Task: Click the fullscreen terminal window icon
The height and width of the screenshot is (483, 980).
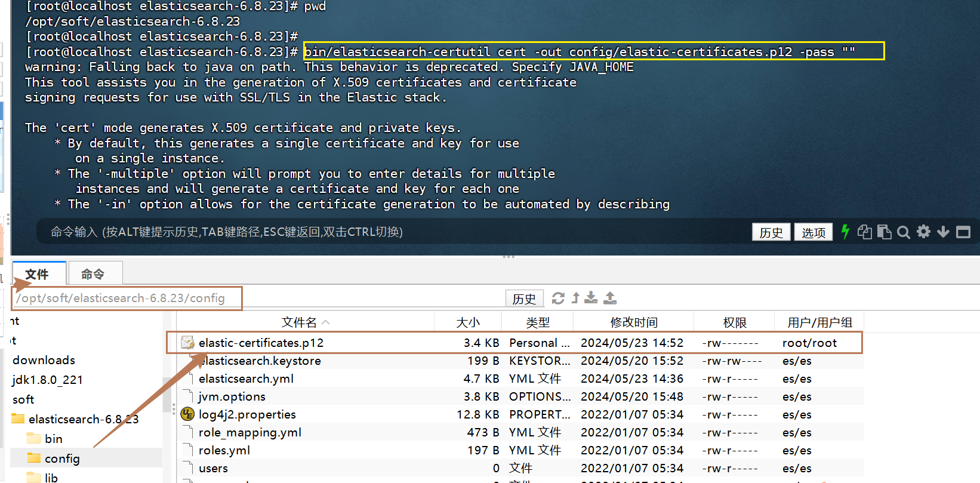Action: click(963, 232)
